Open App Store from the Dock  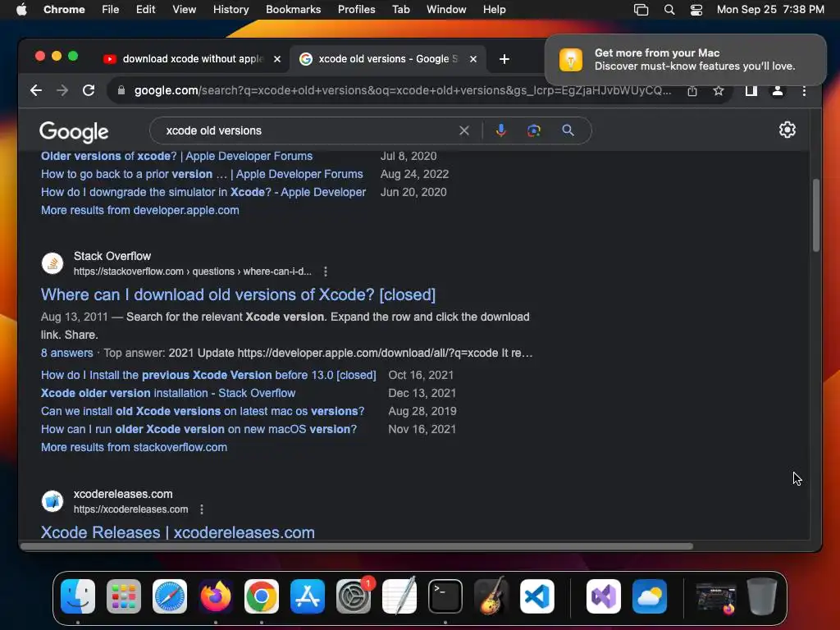click(x=308, y=596)
